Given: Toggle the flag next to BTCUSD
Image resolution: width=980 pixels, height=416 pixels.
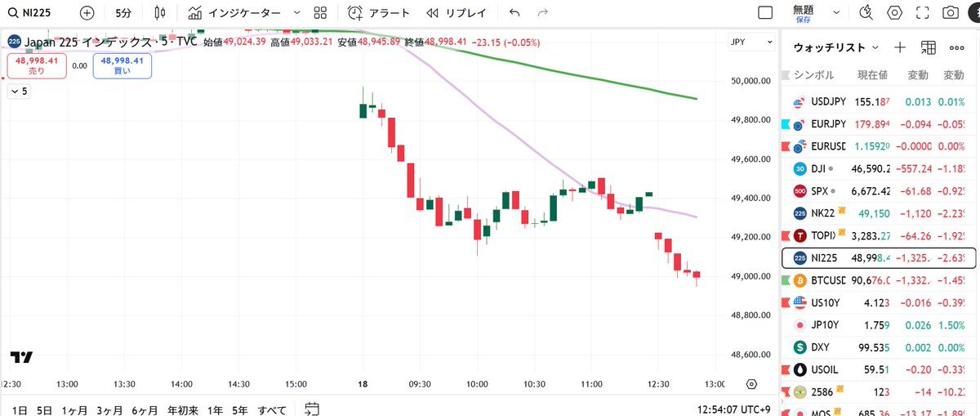Looking at the screenshot, I should [x=786, y=280].
